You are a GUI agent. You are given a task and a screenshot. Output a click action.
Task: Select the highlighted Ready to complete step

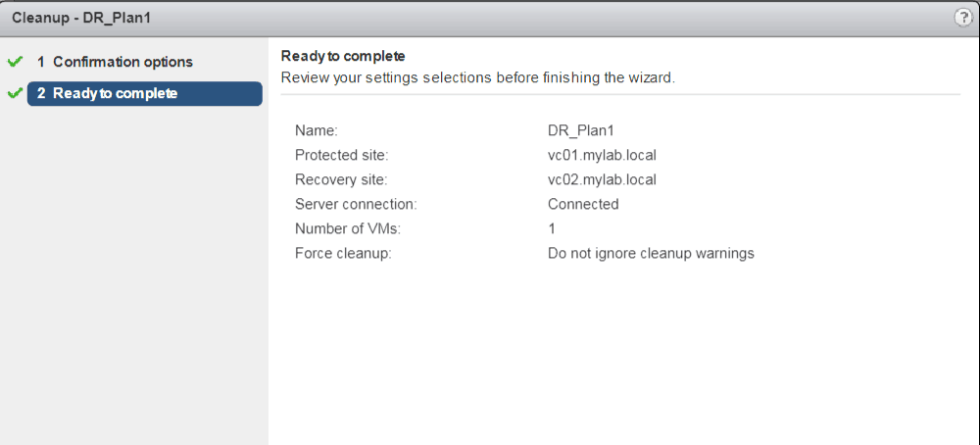144,94
